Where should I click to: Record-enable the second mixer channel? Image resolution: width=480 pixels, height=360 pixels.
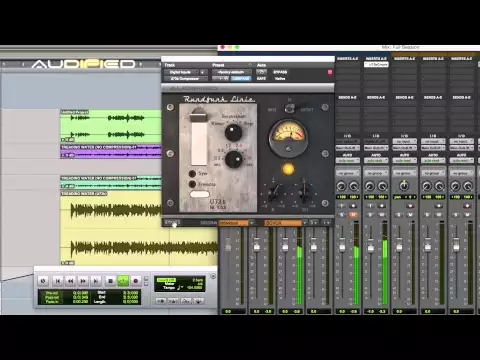tap(382, 206)
